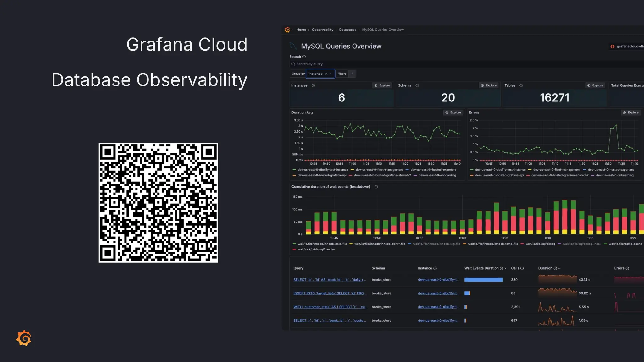Explore the Schema panel

(489, 85)
